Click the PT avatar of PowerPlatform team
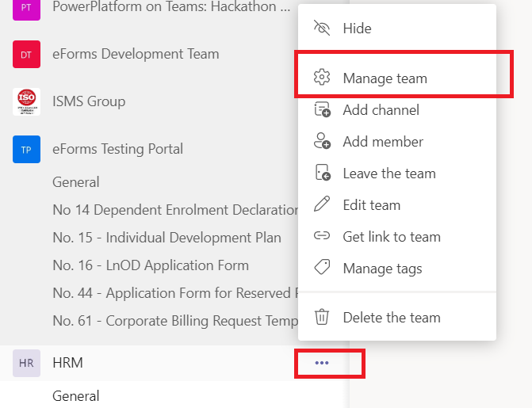 [26, 9]
